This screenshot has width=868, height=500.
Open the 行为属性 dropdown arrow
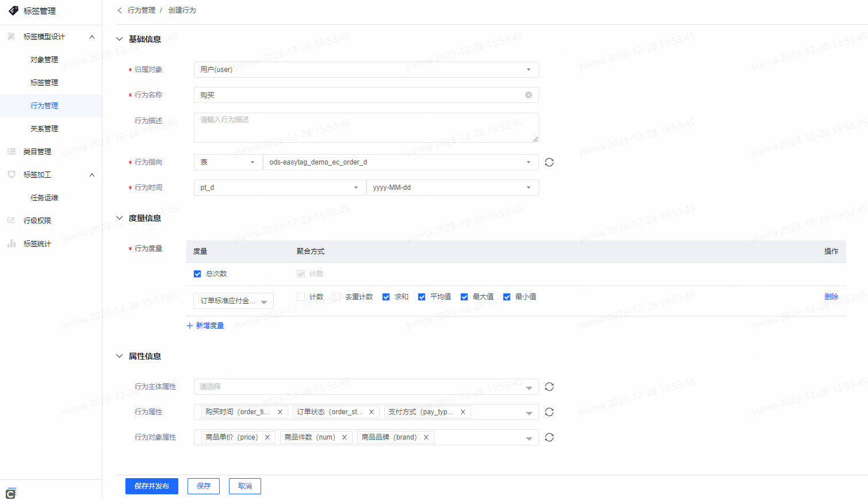529,413
